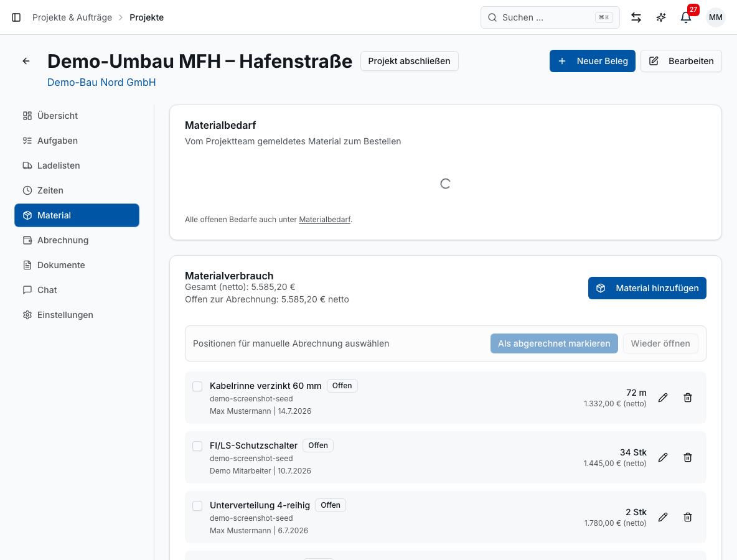Open the Chat sidebar section
Screen dimensions: 737x560
click(77, 290)
